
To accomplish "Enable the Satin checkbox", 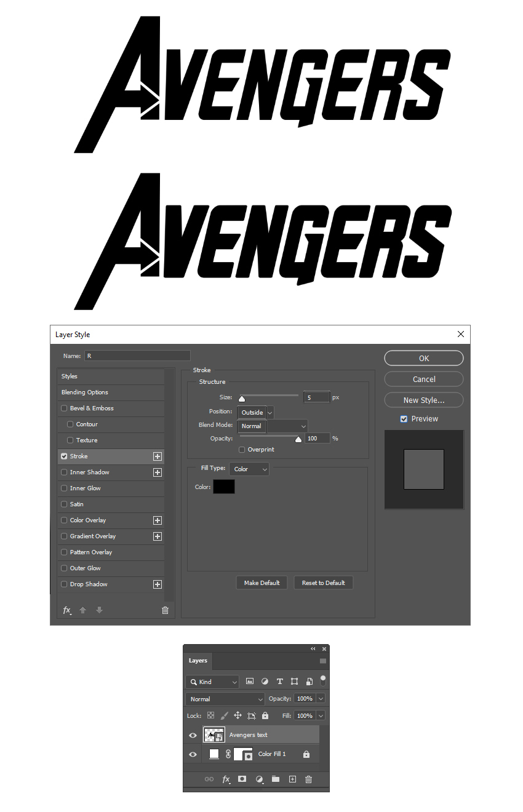I will coord(64,504).
